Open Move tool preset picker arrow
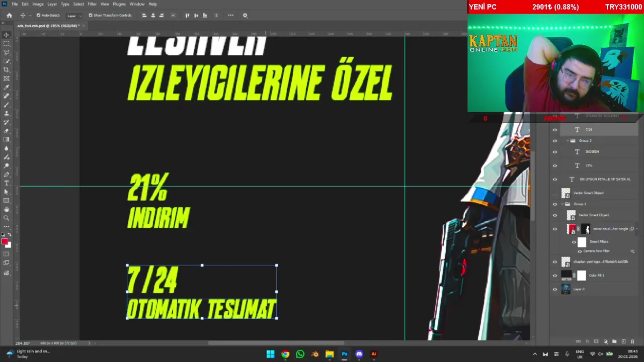Viewport: 644px width, 362px height. [x=30, y=16]
